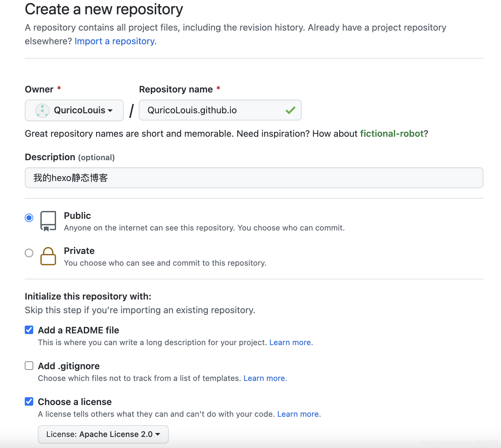Click the Private option label text
Viewport: 501px width, 448px height.
click(x=79, y=251)
